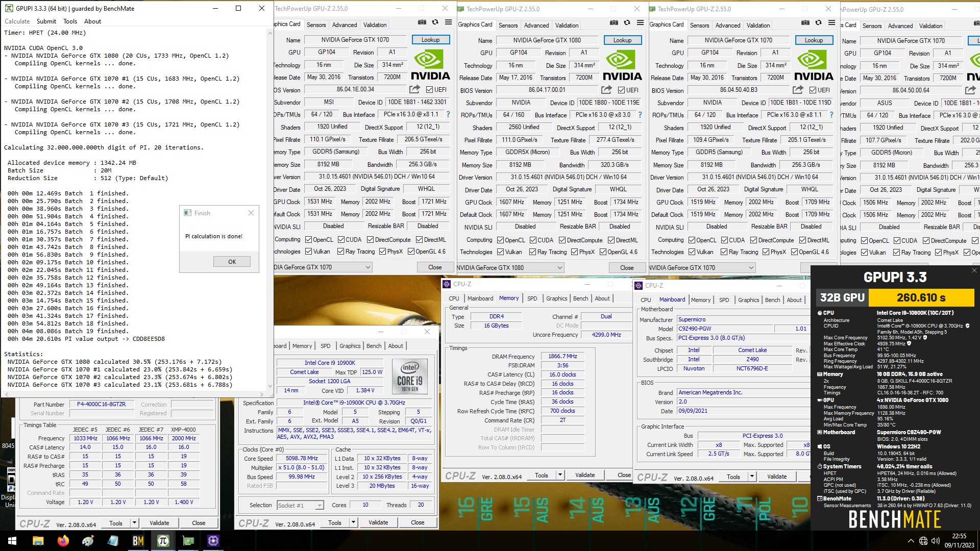Open the Paint palette icon in the taskbar
Screen dimensions: 980x551
pyautogui.click(x=88, y=541)
